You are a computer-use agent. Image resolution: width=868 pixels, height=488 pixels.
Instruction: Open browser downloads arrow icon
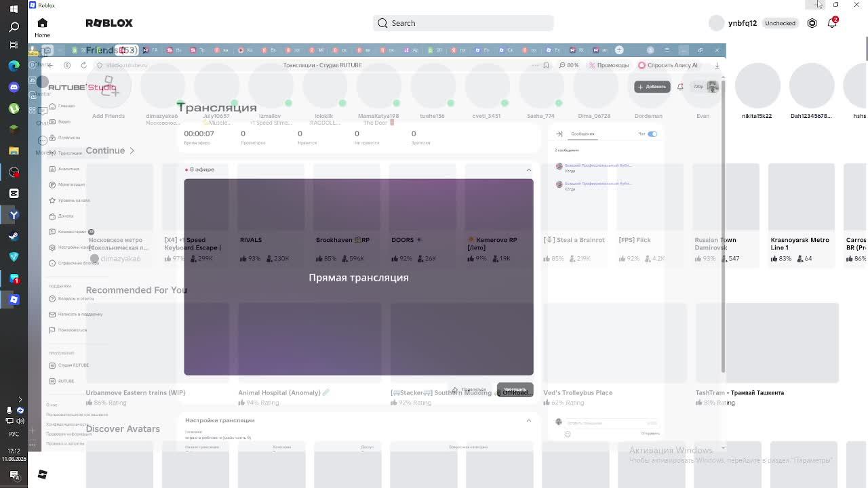tap(717, 65)
